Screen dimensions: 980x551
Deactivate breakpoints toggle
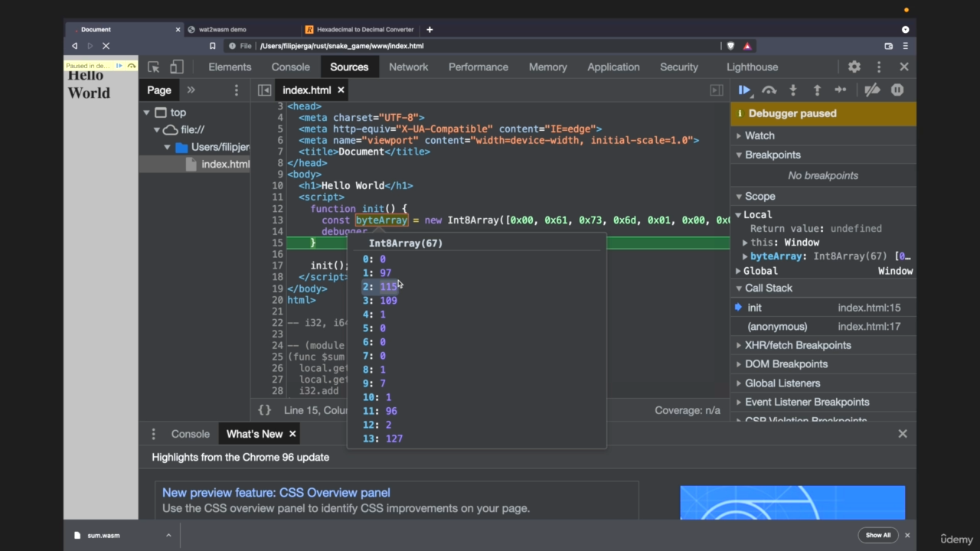click(872, 90)
